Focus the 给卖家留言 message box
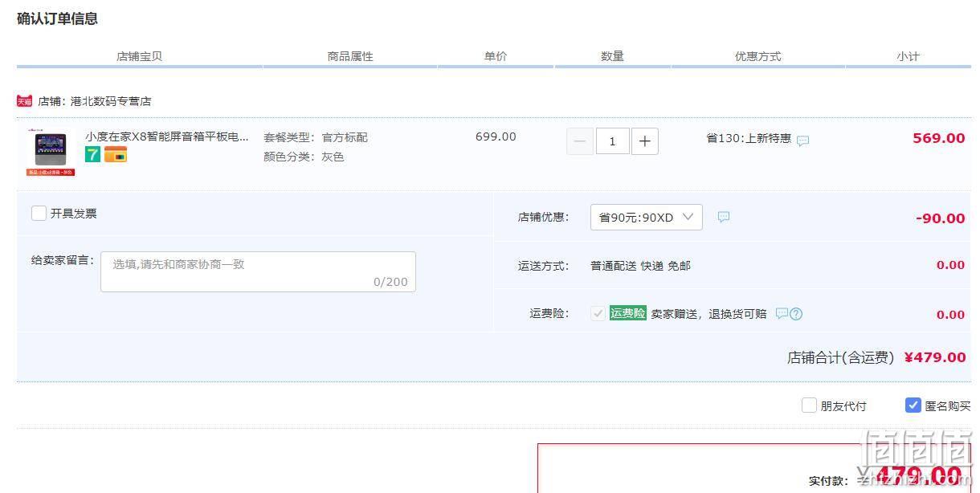Screen dimensions: 980x493 click(258, 271)
